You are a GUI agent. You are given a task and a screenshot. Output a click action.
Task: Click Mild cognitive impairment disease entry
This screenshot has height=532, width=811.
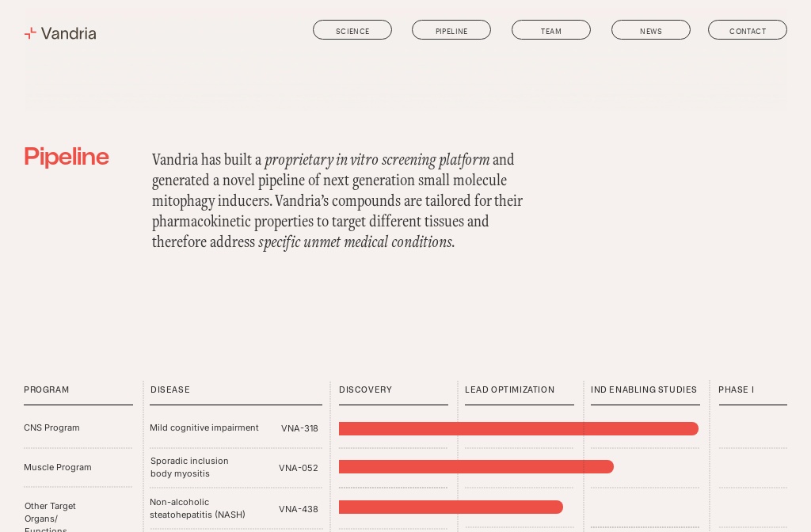(x=204, y=427)
